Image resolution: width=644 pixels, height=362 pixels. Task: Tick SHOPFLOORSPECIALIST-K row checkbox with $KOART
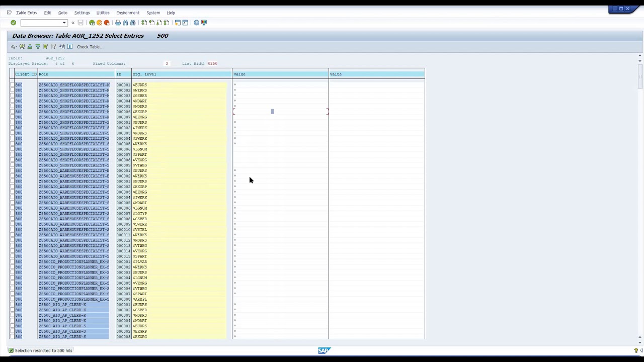point(12,101)
